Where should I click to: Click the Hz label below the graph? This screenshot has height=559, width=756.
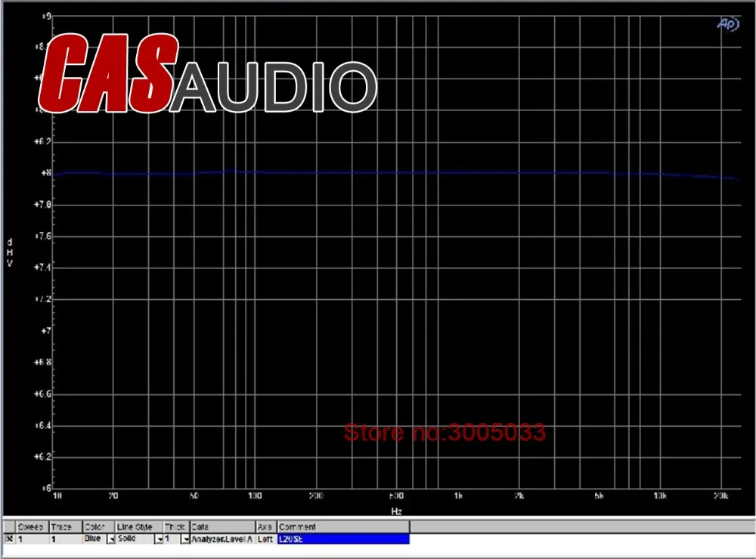pos(396,511)
